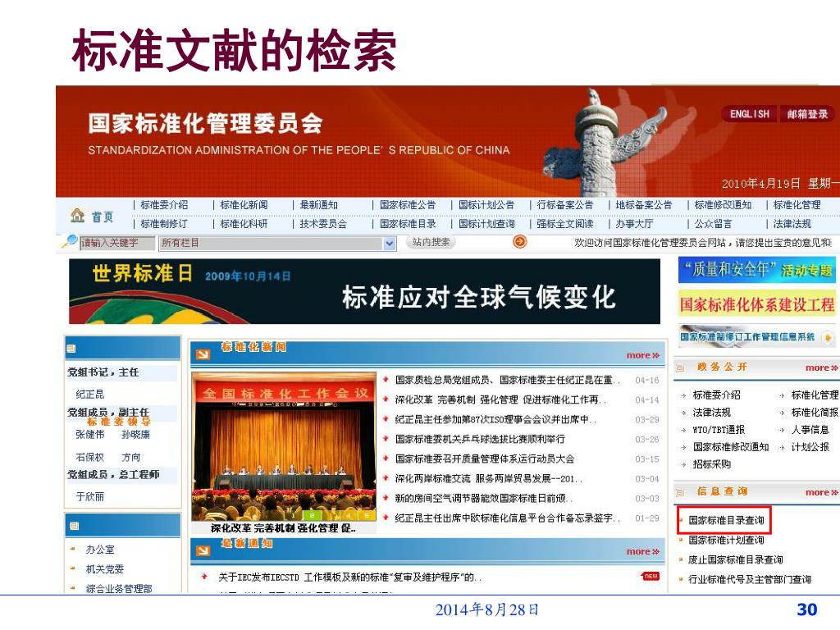Click the 邮箱登录 button
This screenshot has width=840, height=630.
click(x=807, y=113)
